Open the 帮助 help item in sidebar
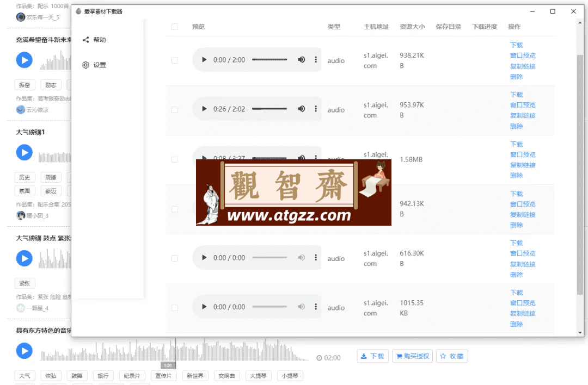This screenshot has width=588, height=385. click(94, 40)
